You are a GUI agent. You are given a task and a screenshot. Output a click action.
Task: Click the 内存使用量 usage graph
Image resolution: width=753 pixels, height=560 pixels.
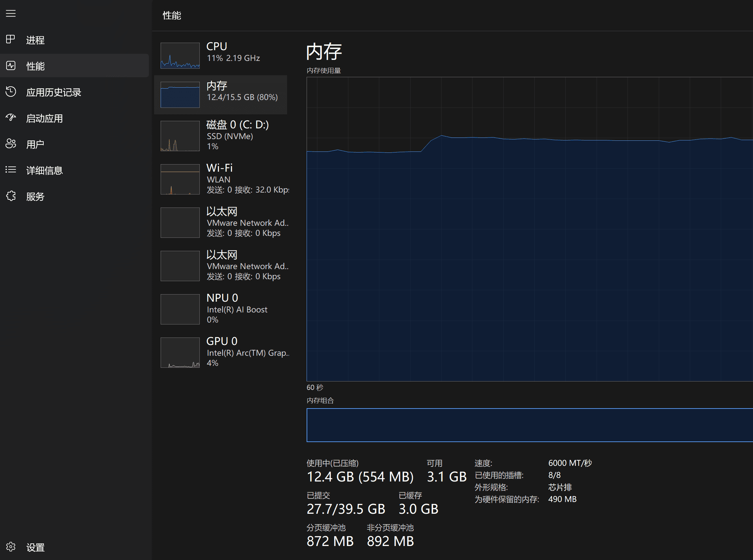tap(529, 229)
